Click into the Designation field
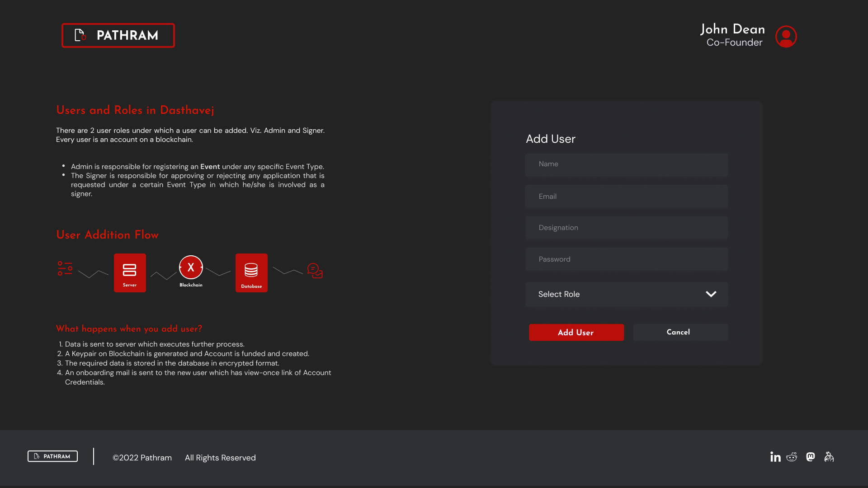868x488 pixels. (626, 228)
